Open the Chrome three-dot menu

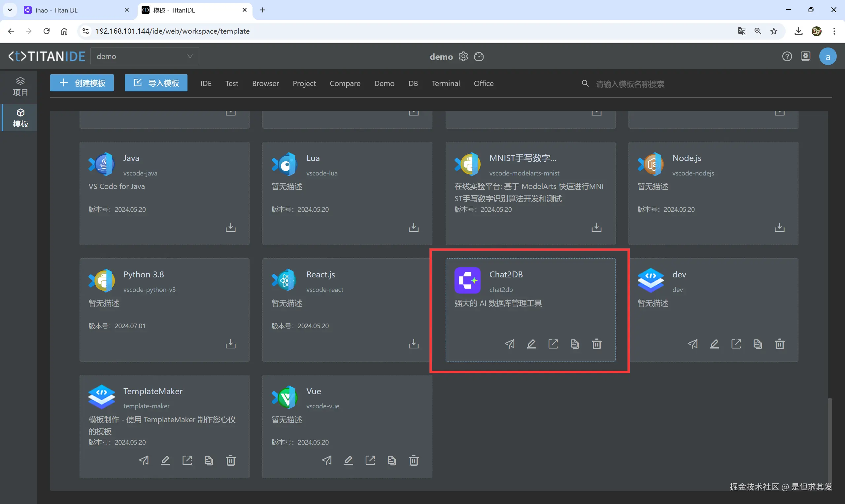pyautogui.click(x=834, y=31)
